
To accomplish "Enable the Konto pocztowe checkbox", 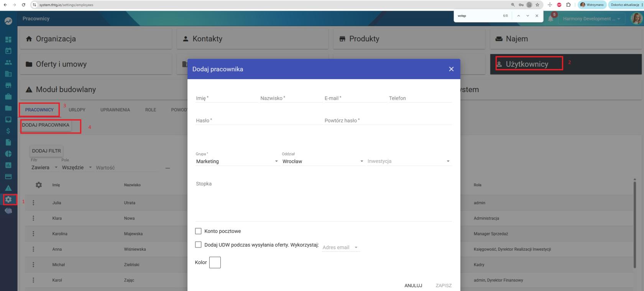I will [198, 231].
